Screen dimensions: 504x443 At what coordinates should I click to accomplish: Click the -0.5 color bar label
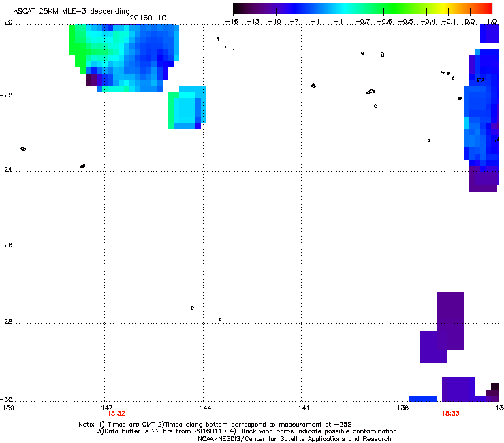[x=406, y=22]
